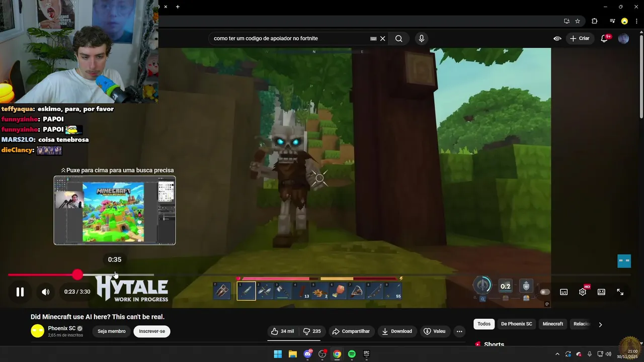Open the keyboard icon in search box

click(373, 38)
